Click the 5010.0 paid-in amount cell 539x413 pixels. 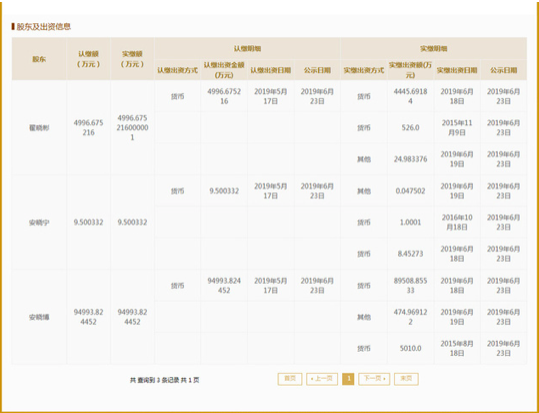click(410, 348)
